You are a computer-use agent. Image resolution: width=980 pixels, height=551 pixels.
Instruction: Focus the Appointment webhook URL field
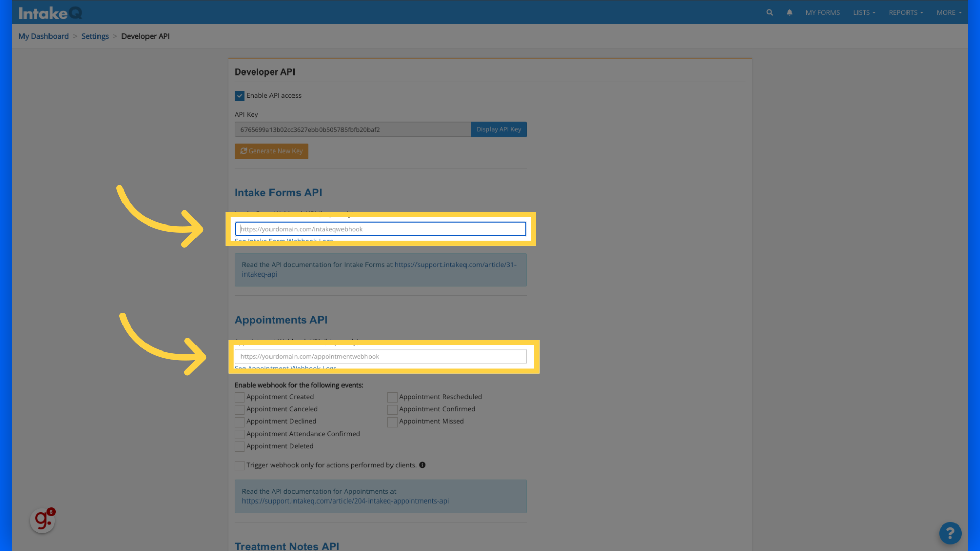click(x=380, y=357)
